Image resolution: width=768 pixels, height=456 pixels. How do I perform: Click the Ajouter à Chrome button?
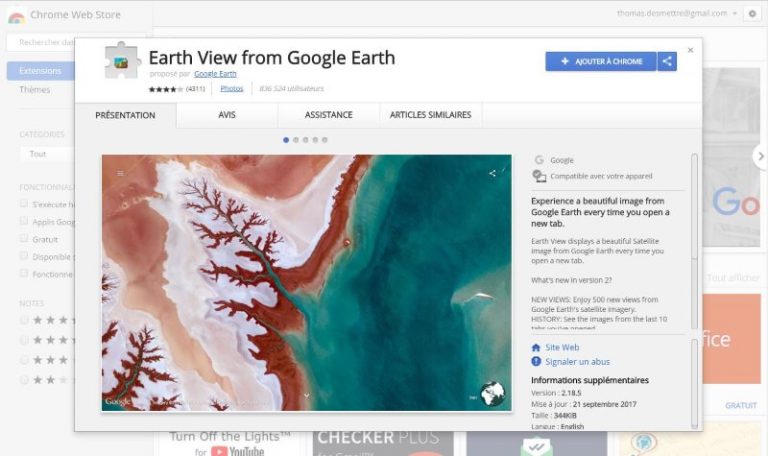601,62
